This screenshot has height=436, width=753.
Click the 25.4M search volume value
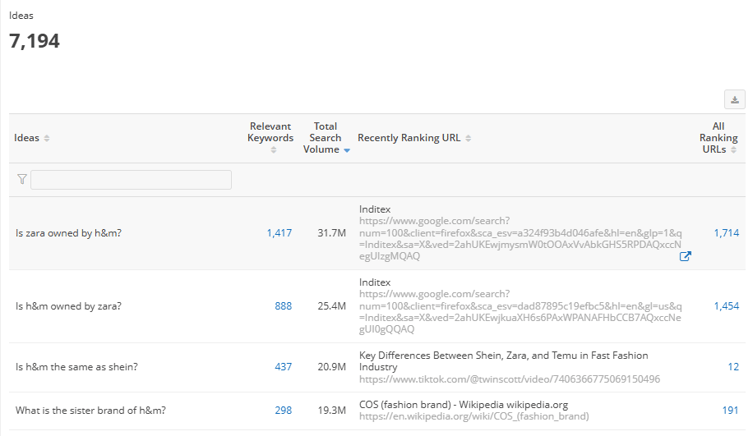(x=331, y=306)
